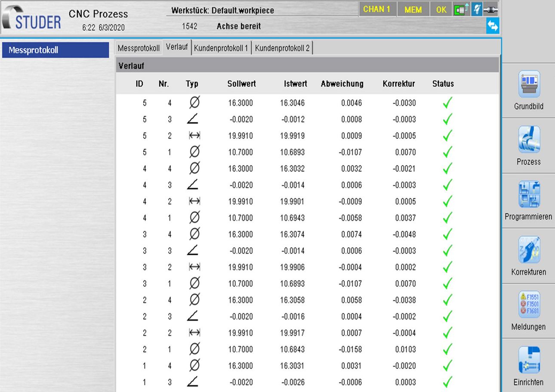Click the workpiece spindle icon in status bar
555x392 pixels.
[490, 9]
